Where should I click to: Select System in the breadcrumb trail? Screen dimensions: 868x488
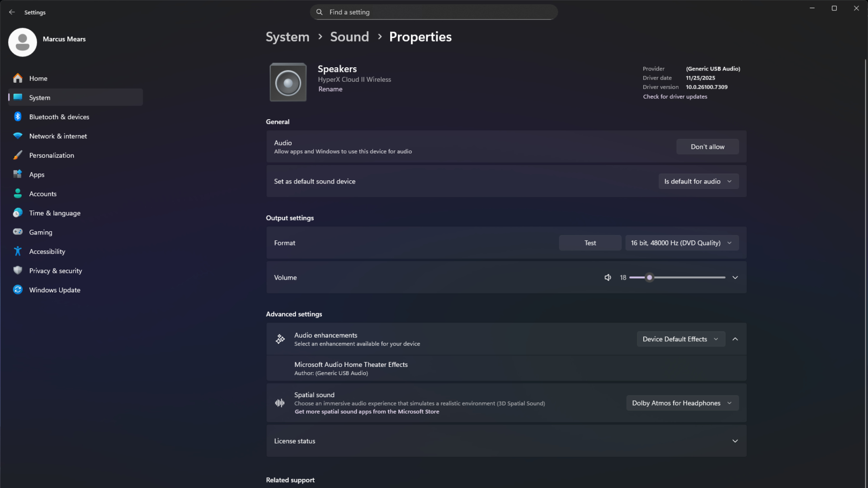tap(287, 37)
